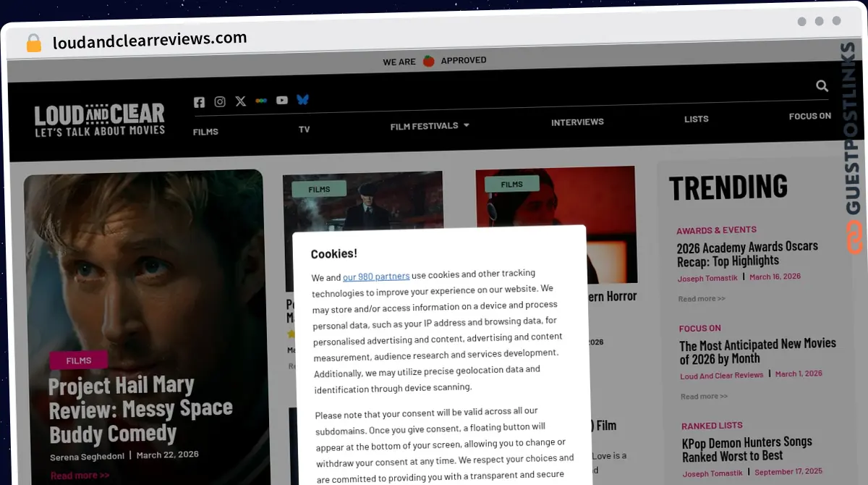Open author 'Joseph Tomastik' on Oscars recap

[710, 278]
